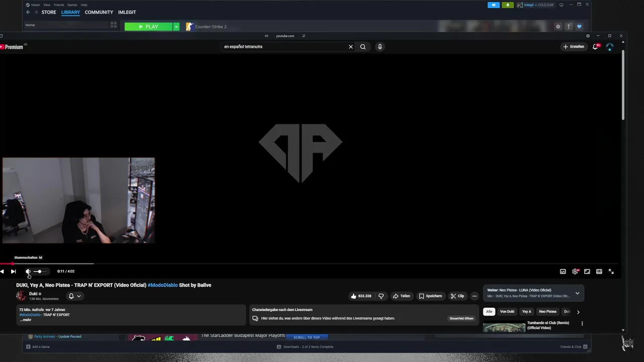Open more actions menu beside Clip
Viewport: 644px width, 362px height.
point(474,296)
